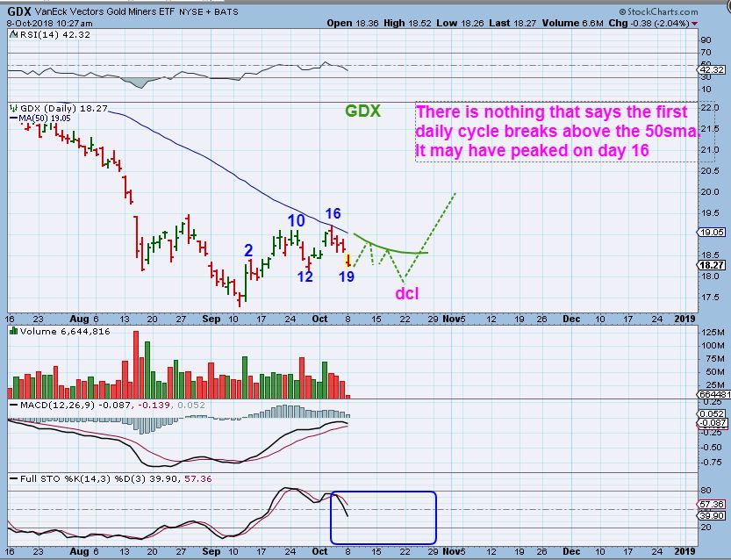The height and width of the screenshot is (560, 731).
Task: Click the GDX (Daily) 18.27 legend label
Action: pyautogui.click(x=64, y=108)
